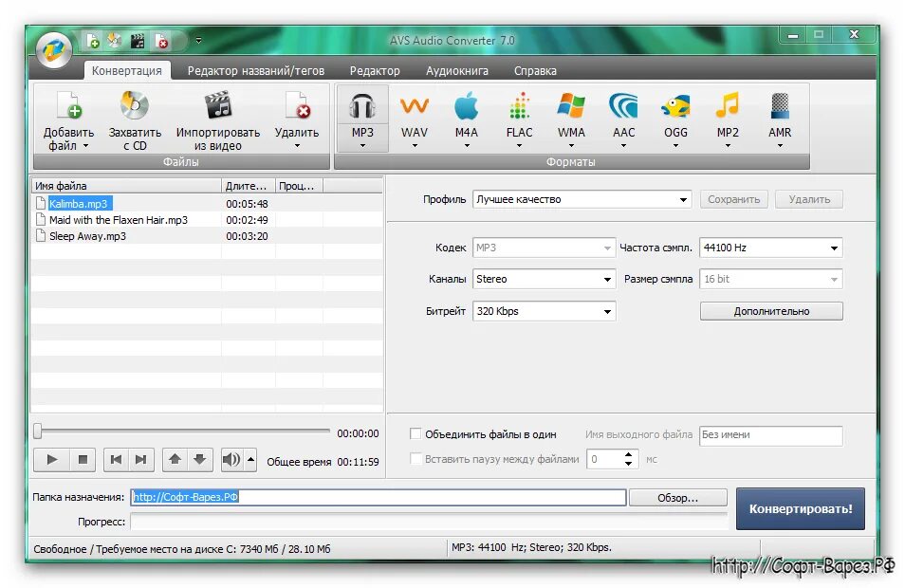This screenshot has height=588, width=905.
Task: Jump to the previous track
Action: (x=116, y=459)
